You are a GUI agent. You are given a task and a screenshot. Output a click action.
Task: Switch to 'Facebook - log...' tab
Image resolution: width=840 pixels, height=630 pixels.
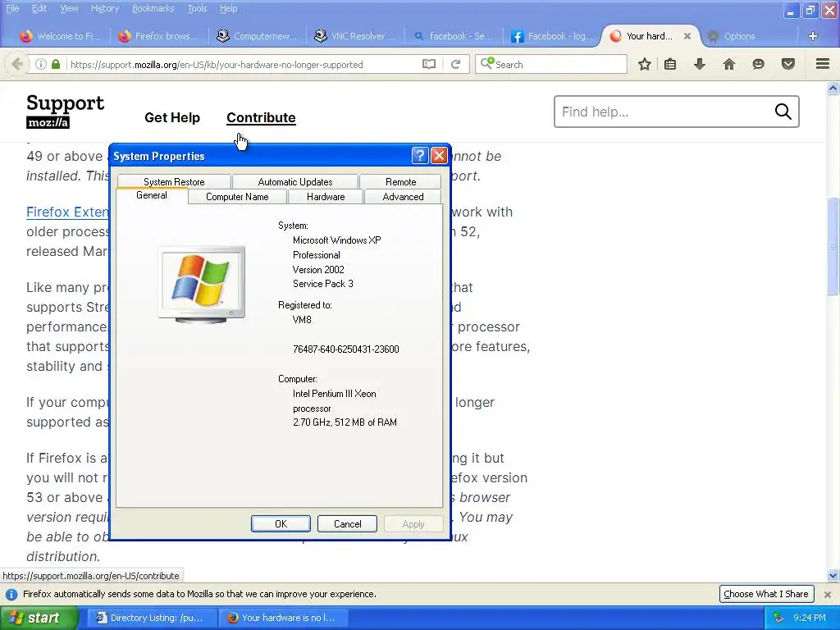tap(552, 36)
